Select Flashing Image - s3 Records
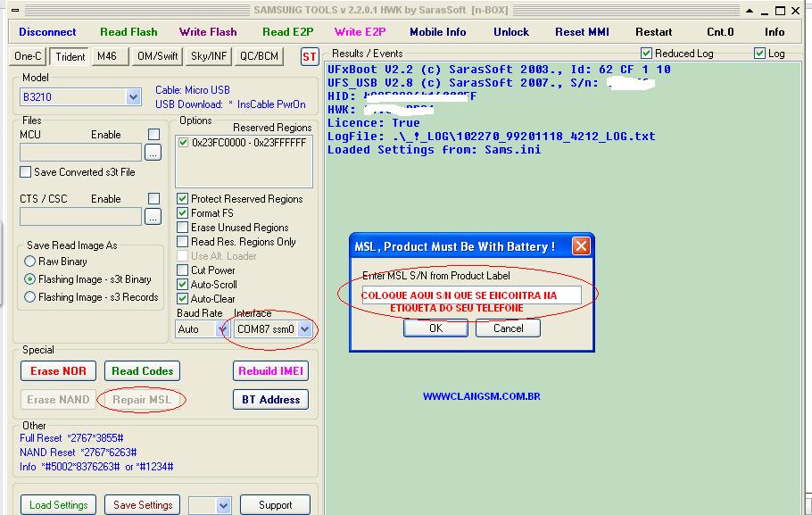The image size is (812, 515). point(30,297)
